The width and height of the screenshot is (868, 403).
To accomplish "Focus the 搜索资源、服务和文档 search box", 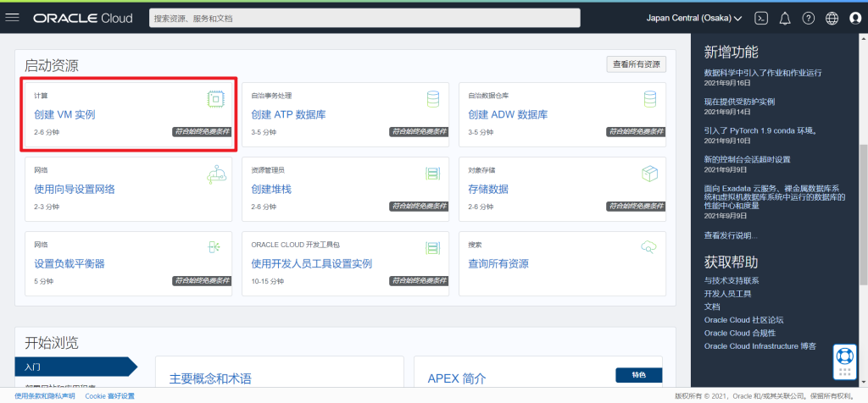I will 364,19.
